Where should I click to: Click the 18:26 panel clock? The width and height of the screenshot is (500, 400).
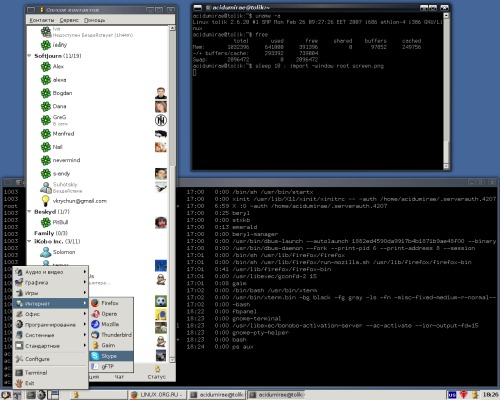[x=490, y=395]
